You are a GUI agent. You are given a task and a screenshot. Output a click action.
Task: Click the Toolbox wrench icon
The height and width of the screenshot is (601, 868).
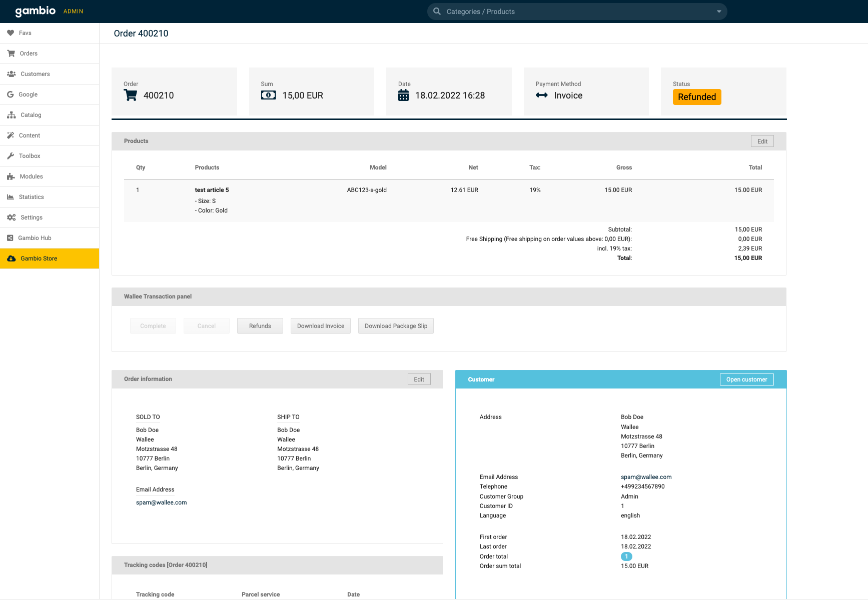(x=11, y=156)
